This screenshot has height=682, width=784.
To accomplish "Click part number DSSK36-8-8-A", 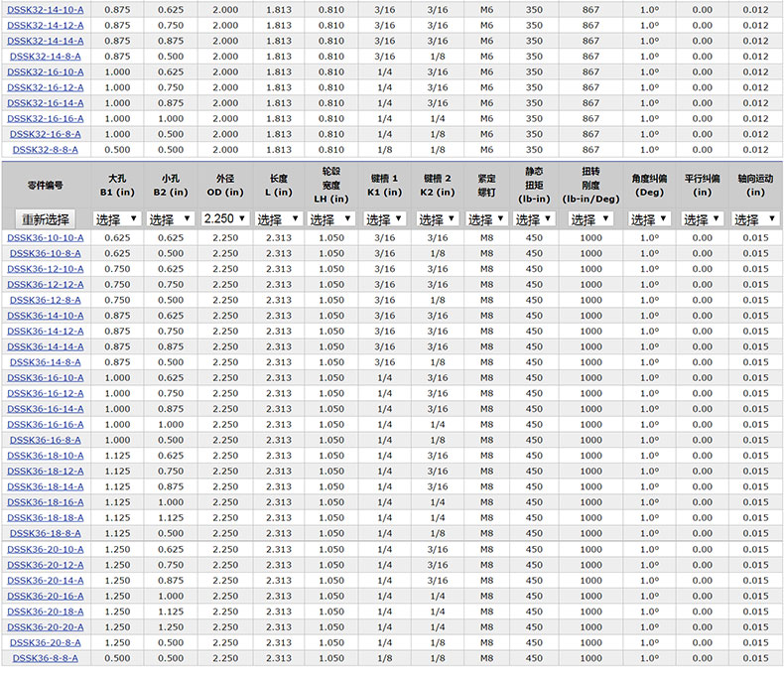I will (x=46, y=658).
